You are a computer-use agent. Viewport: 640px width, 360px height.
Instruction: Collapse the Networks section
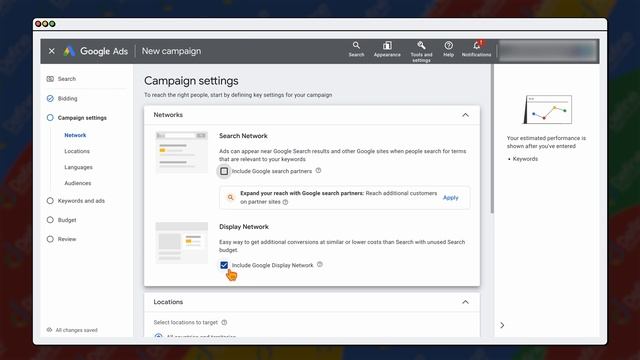pos(465,115)
